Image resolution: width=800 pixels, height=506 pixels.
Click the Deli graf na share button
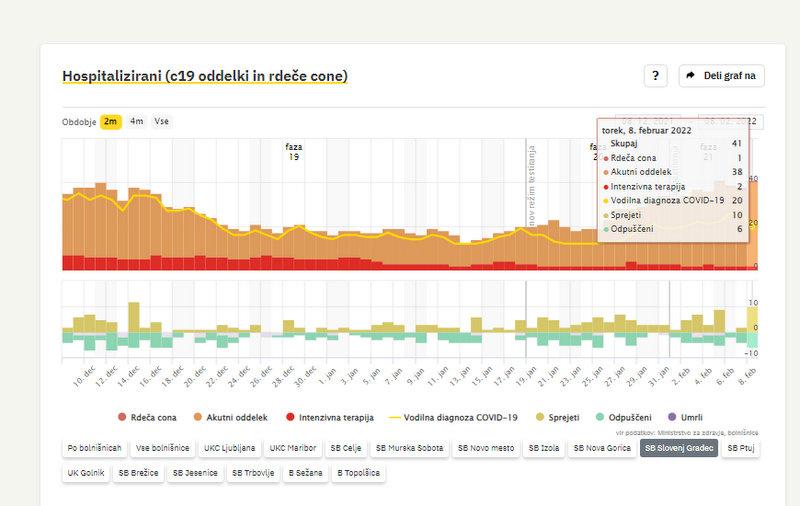coord(721,76)
